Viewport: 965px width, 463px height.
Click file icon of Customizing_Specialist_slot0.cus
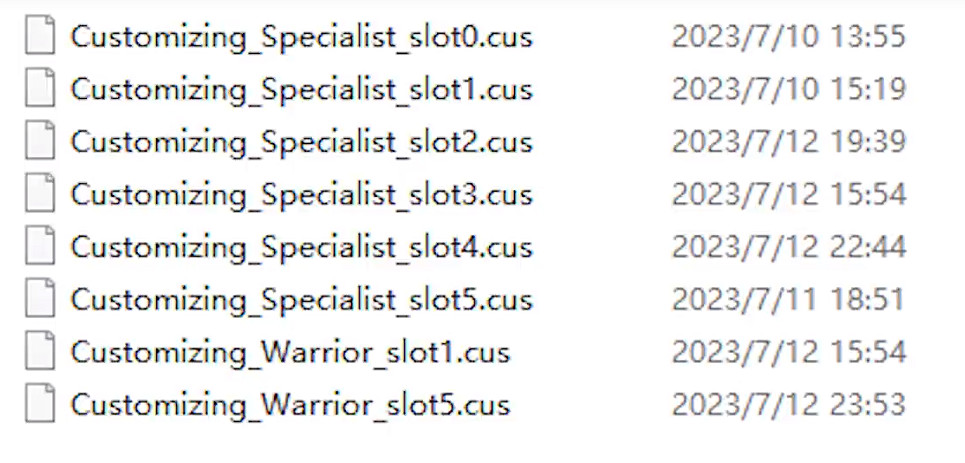(x=40, y=36)
